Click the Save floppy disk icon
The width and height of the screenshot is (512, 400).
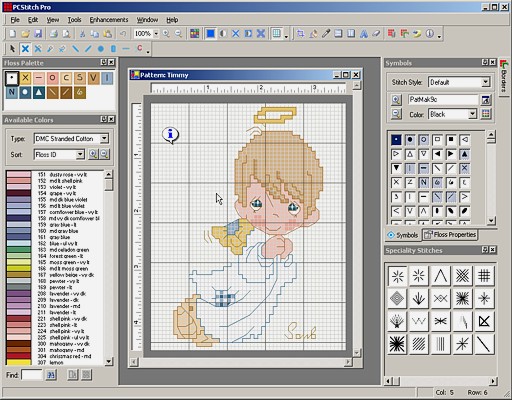click(38, 34)
